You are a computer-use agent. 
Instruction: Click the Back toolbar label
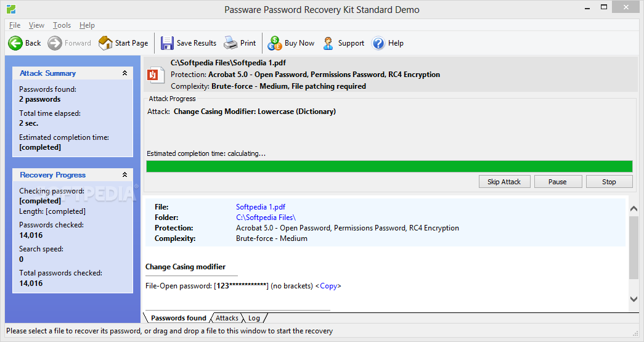(33, 43)
